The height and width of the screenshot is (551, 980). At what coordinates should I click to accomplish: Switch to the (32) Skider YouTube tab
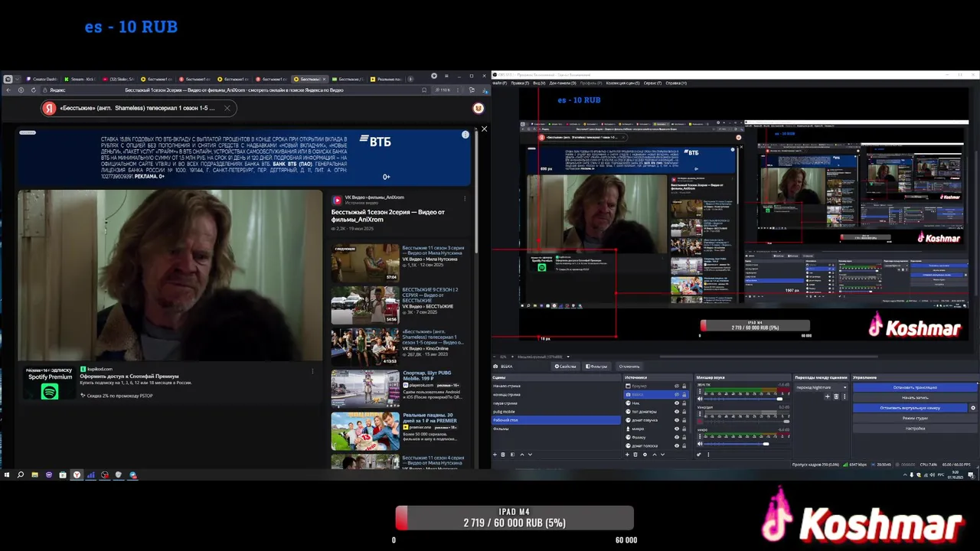point(119,79)
